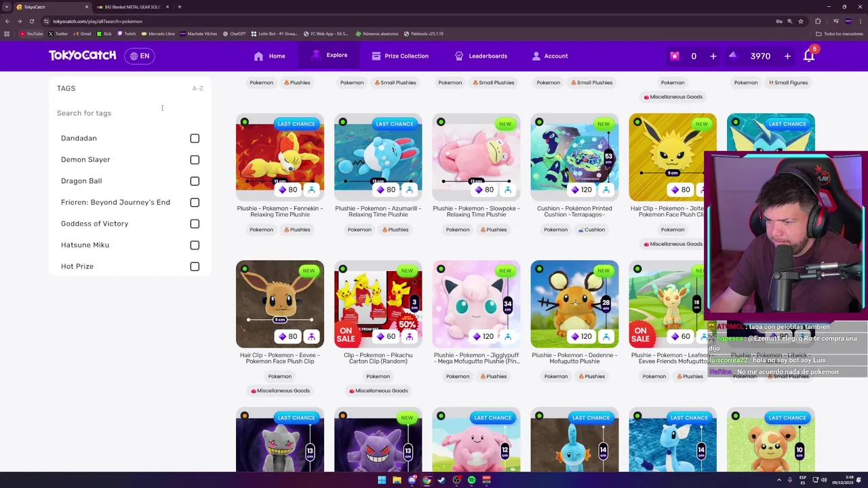The width and height of the screenshot is (868, 488).
Task: Open Steam from the taskbar
Action: (441, 480)
